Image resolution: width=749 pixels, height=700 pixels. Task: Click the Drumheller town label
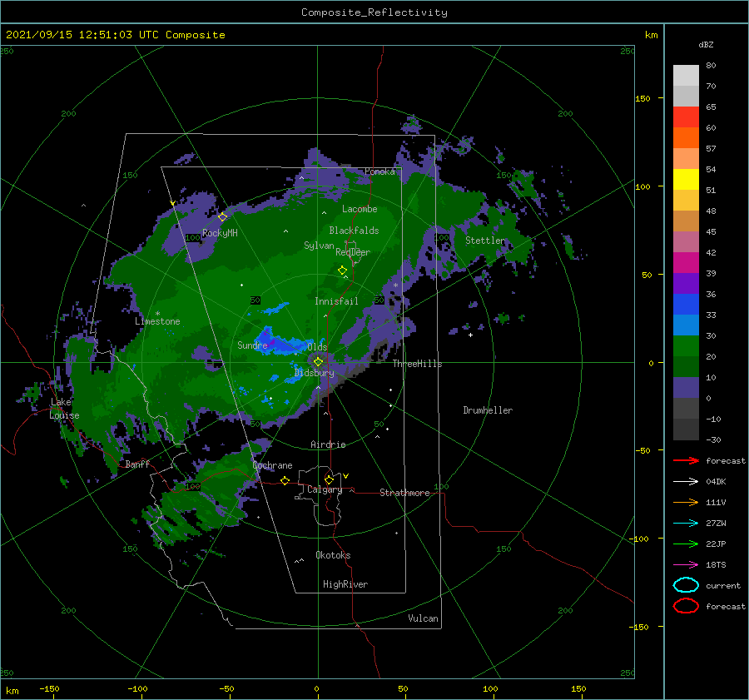488,410
